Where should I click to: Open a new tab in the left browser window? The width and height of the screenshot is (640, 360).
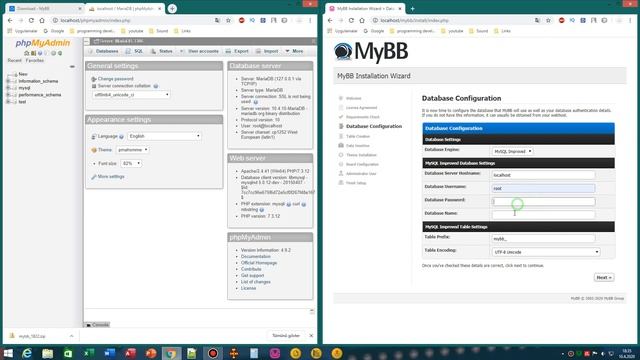click(172, 8)
